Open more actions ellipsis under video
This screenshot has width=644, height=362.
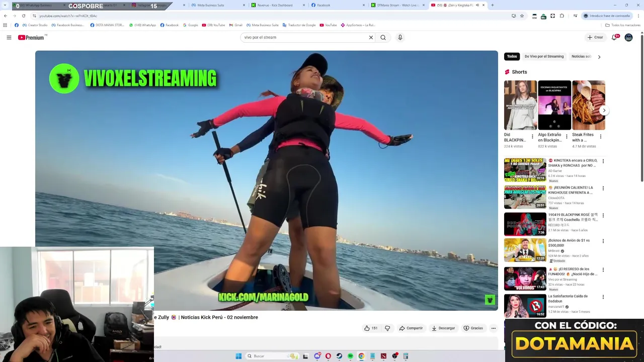tap(494, 328)
